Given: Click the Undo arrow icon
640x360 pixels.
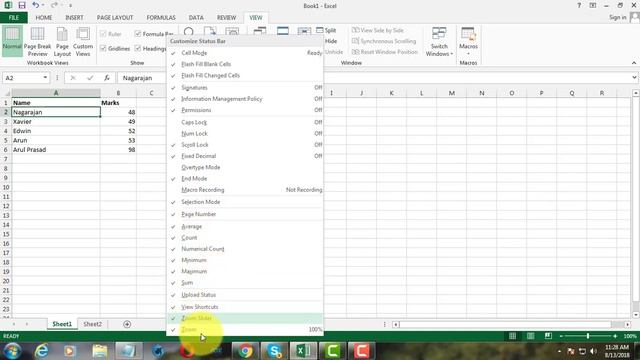Looking at the screenshot, I should click(x=36, y=5).
